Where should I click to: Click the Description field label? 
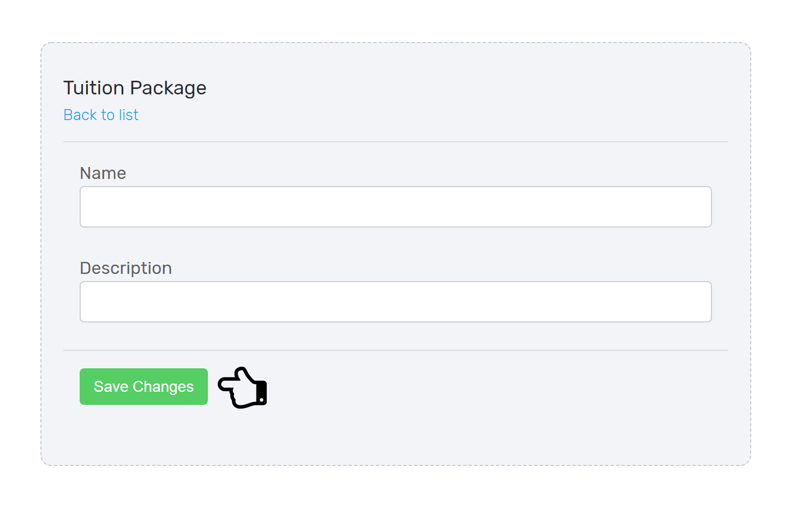click(x=126, y=268)
